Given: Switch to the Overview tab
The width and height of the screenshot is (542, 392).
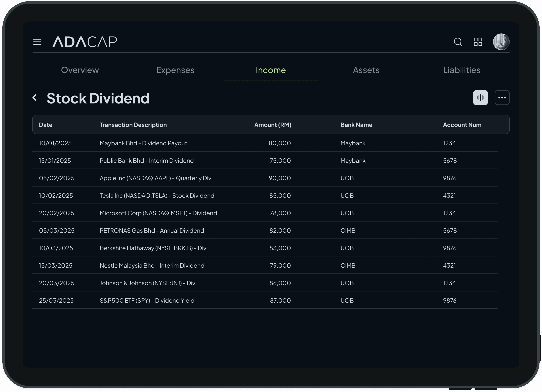Looking at the screenshot, I should 80,70.
